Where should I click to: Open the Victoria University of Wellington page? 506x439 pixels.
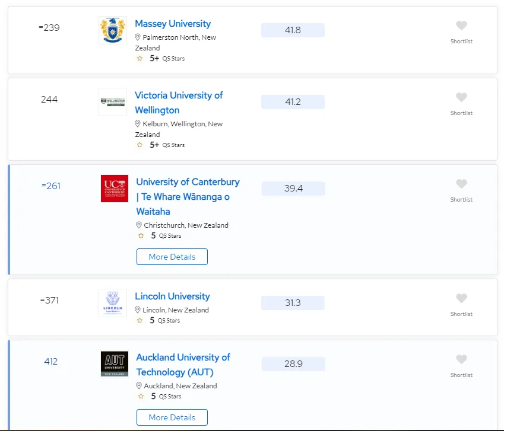coord(179,103)
